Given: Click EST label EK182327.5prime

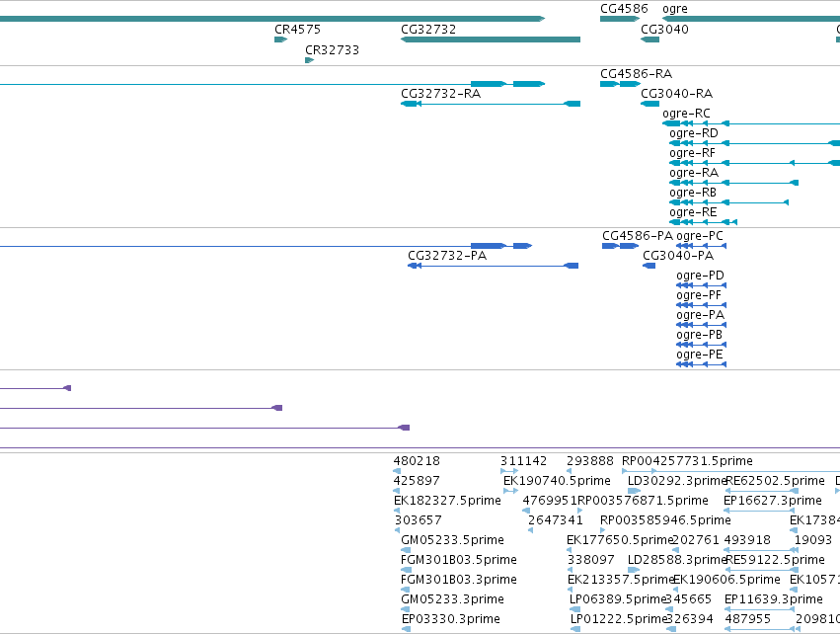Looking at the screenshot, I should tap(447, 501).
